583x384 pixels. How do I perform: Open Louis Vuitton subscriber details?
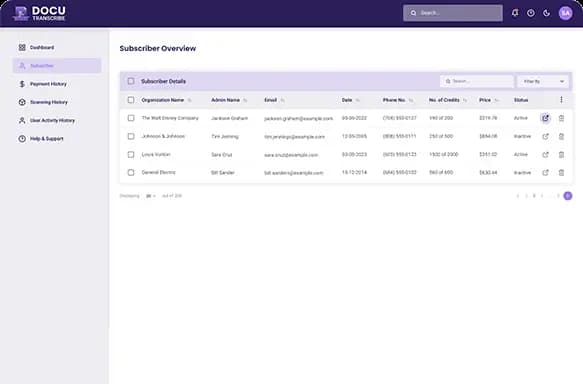tap(545, 154)
